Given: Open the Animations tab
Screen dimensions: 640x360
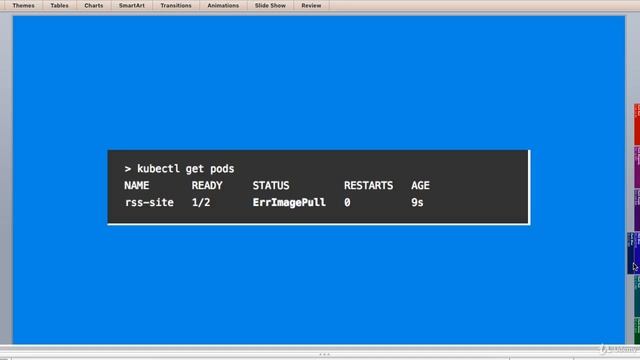Looking at the screenshot, I should click(223, 6).
